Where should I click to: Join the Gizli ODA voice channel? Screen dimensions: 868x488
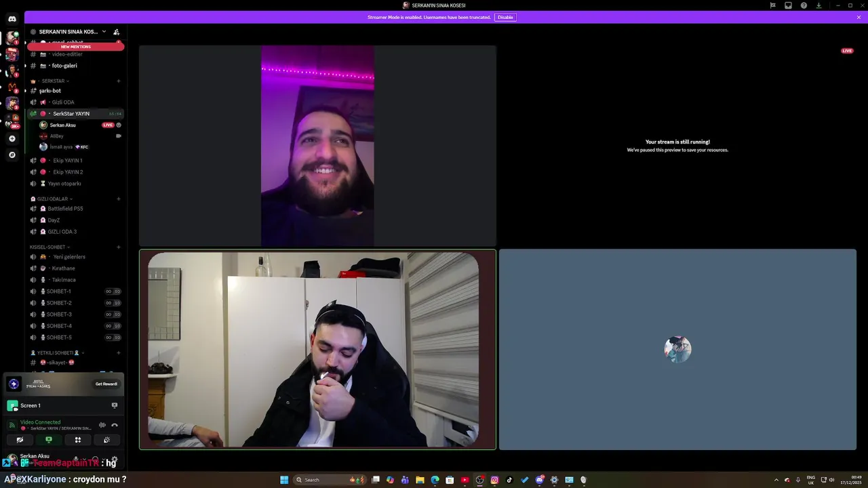pyautogui.click(x=76, y=102)
